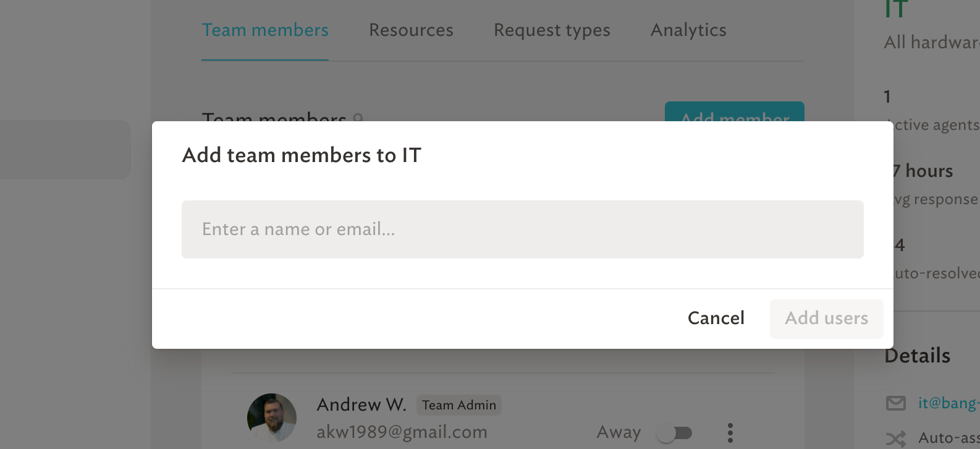Click the Details heading

(918, 356)
